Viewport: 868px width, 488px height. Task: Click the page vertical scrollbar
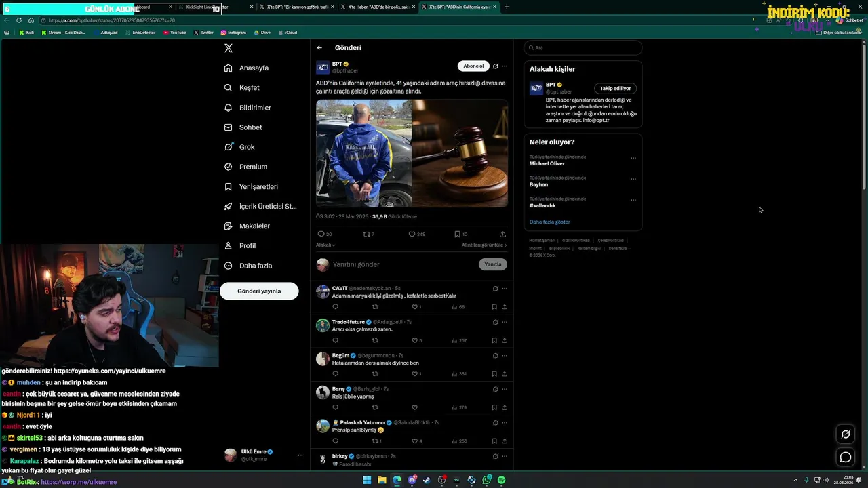coord(864,115)
